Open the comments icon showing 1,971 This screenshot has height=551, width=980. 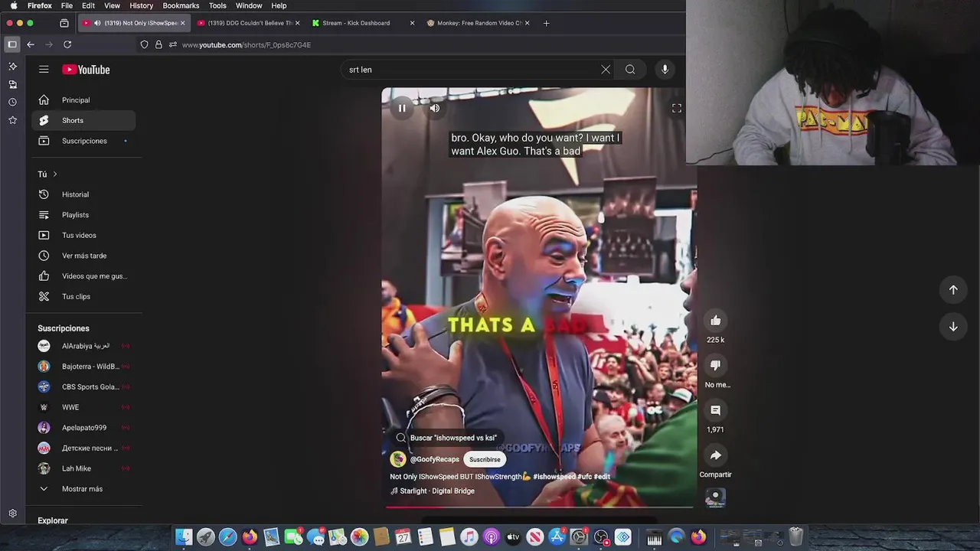tap(715, 411)
